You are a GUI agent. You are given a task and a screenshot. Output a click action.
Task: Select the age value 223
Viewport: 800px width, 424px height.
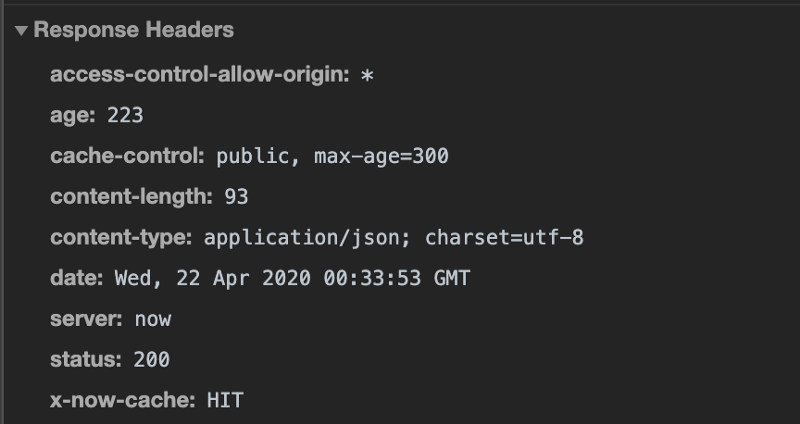pyautogui.click(x=125, y=115)
